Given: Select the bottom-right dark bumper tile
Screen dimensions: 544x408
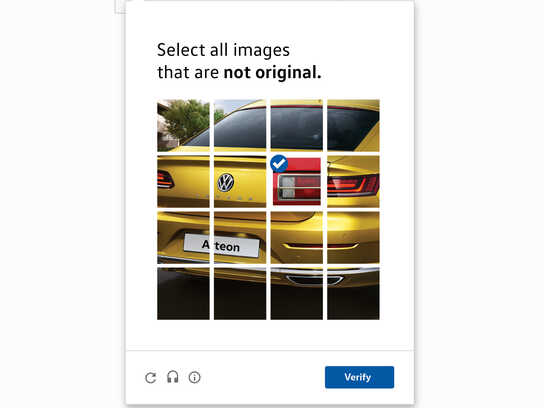Looking at the screenshot, I should 353,294.
